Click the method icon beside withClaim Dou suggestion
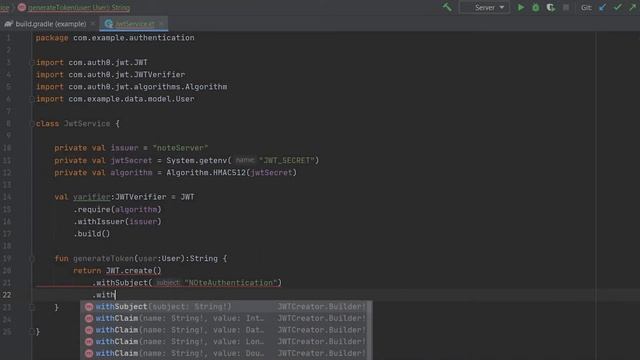The image size is (640, 360). click(x=89, y=353)
